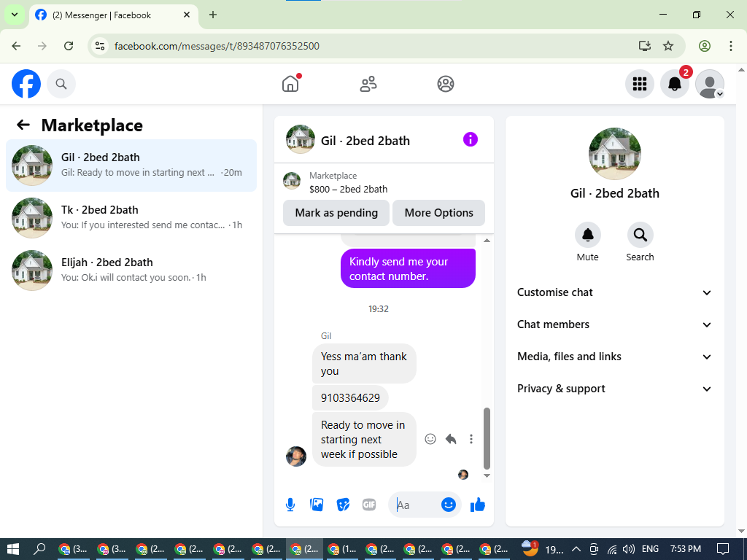Send a thumbs-up like
The height and width of the screenshot is (560, 747).
pyautogui.click(x=478, y=505)
